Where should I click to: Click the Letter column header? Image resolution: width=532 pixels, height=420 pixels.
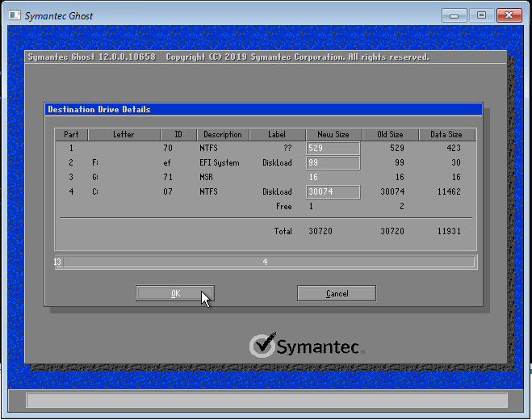(x=124, y=134)
